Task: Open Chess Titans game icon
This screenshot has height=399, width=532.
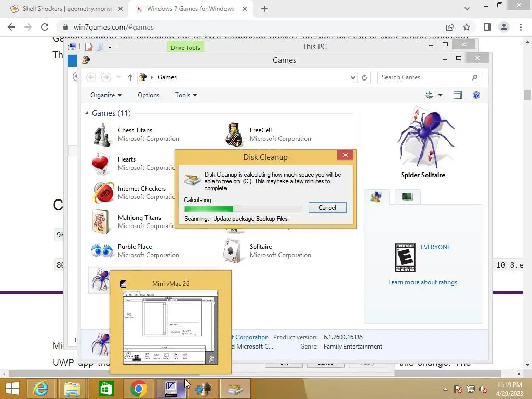Action: coord(102,135)
